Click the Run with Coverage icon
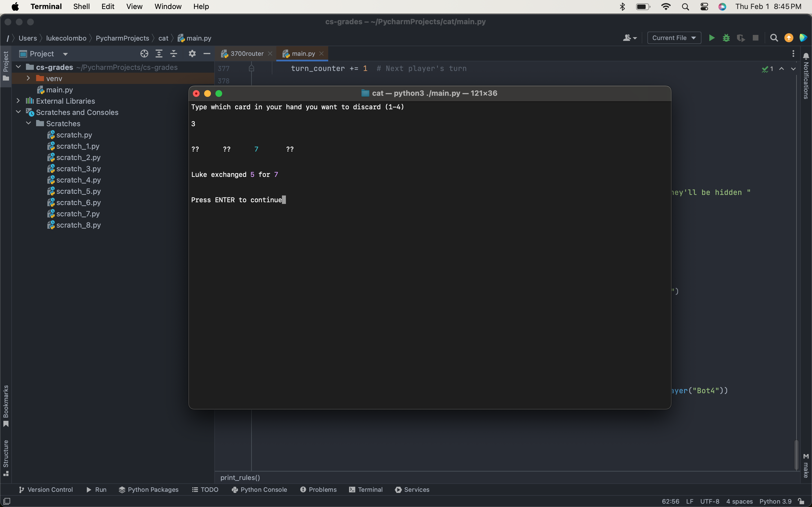Image resolution: width=812 pixels, height=507 pixels. (741, 38)
